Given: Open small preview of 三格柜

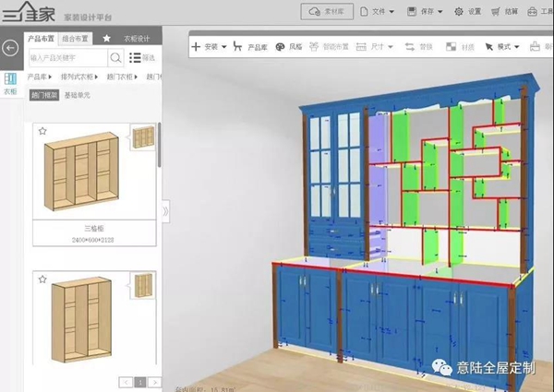Looking at the screenshot, I should pyautogui.click(x=143, y=137).
